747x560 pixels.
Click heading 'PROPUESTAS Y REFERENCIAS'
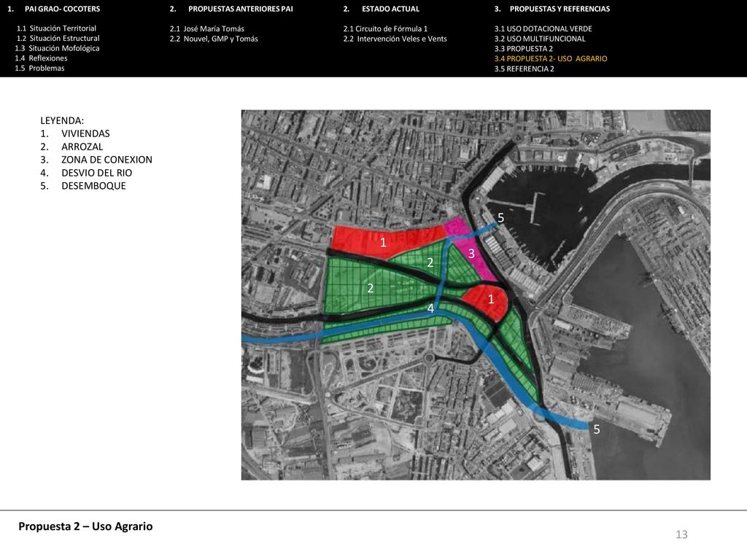560,9
